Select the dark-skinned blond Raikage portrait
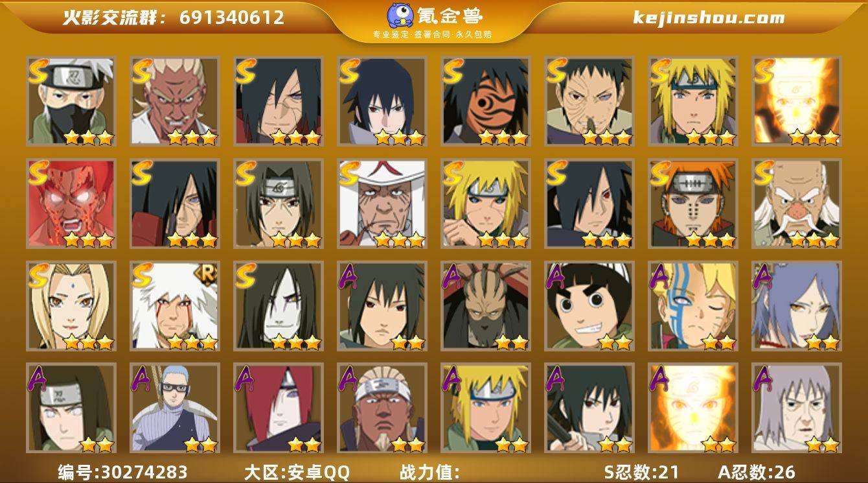This screenshot has width=868, height=483. pyautogui.click(x=382, y=408)
